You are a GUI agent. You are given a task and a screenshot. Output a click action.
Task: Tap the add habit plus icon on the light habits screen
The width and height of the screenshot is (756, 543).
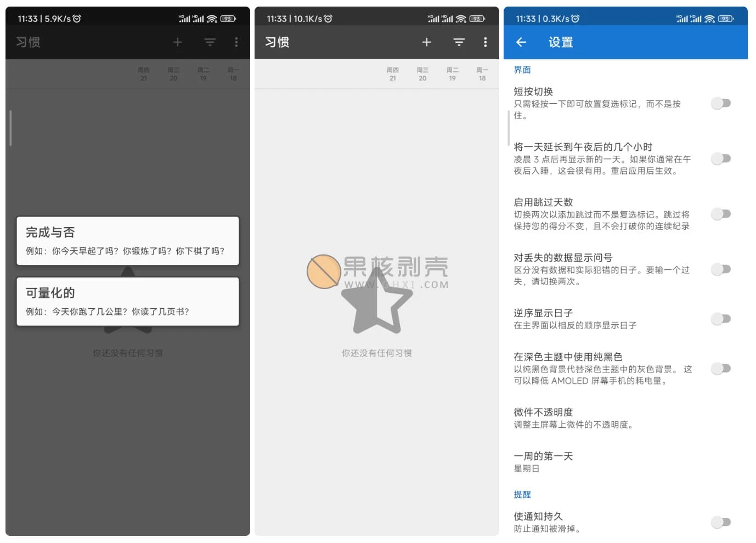pos(426,42)
